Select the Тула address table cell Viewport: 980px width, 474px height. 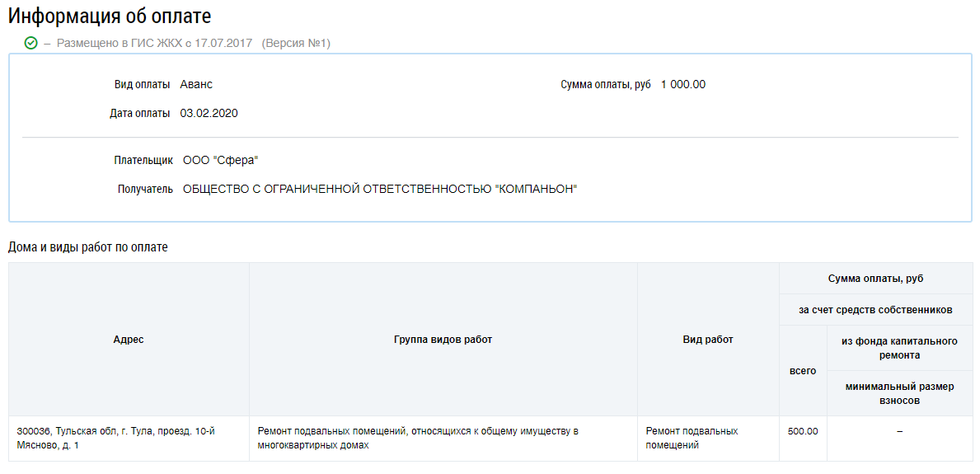pyautogui.click(x=116, y=438)
